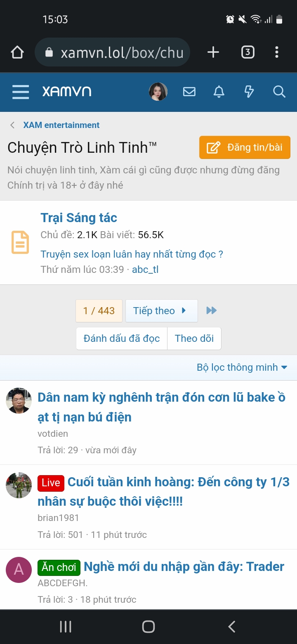The image size is (297, 644).
Task: Tap the lightning bolt what's new icon
Action: click(249, 92)
